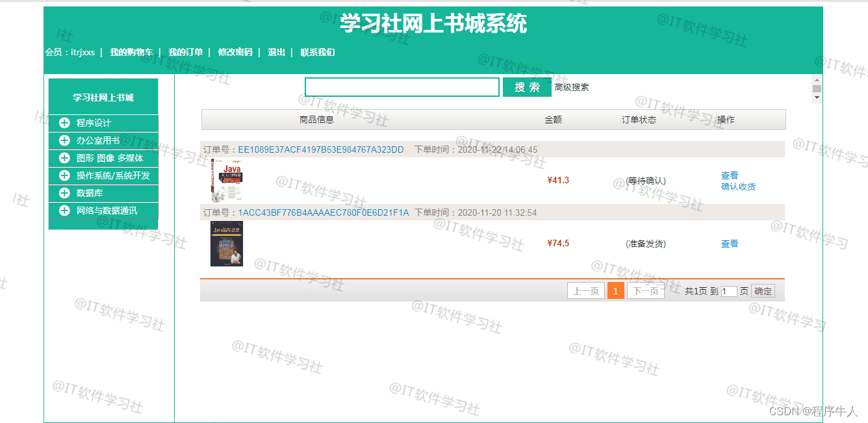Click the 订单状态 column header
868x423 pixels.
point(639,120)
